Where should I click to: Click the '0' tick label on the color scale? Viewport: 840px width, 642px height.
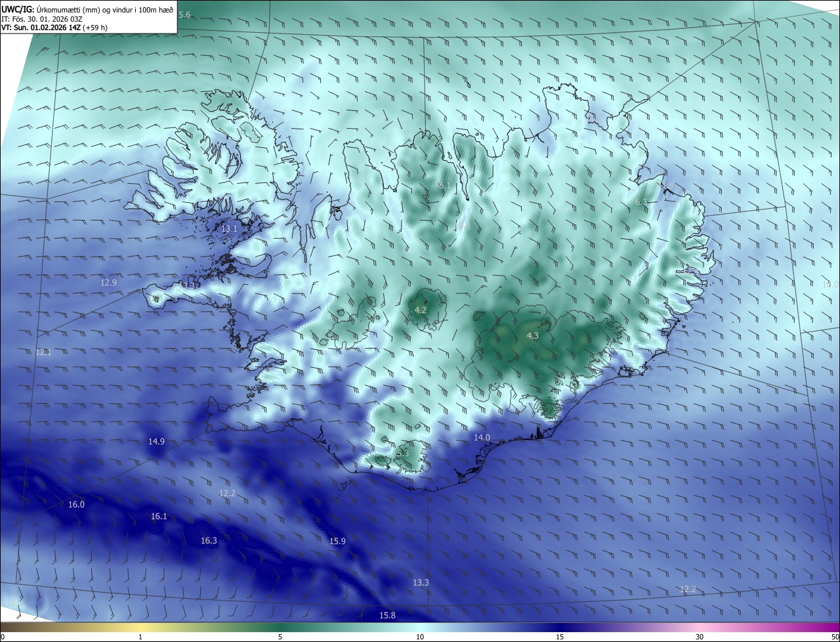[x=3, y=637]
